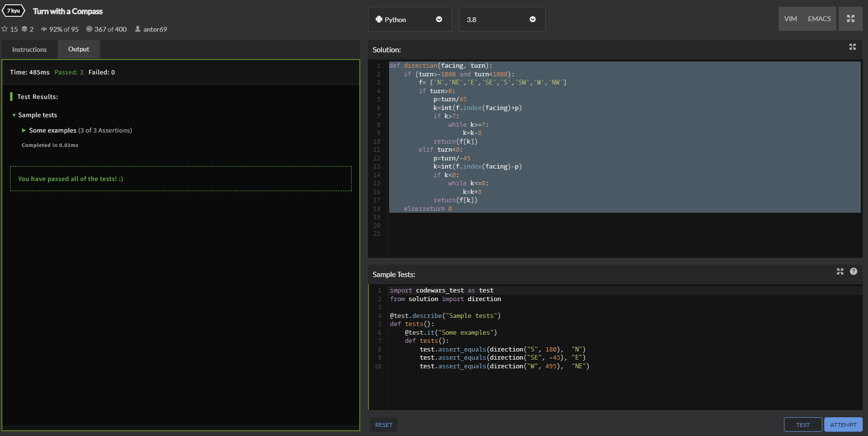
Task: Open the Sample Tests help icon
Action: 853,271
